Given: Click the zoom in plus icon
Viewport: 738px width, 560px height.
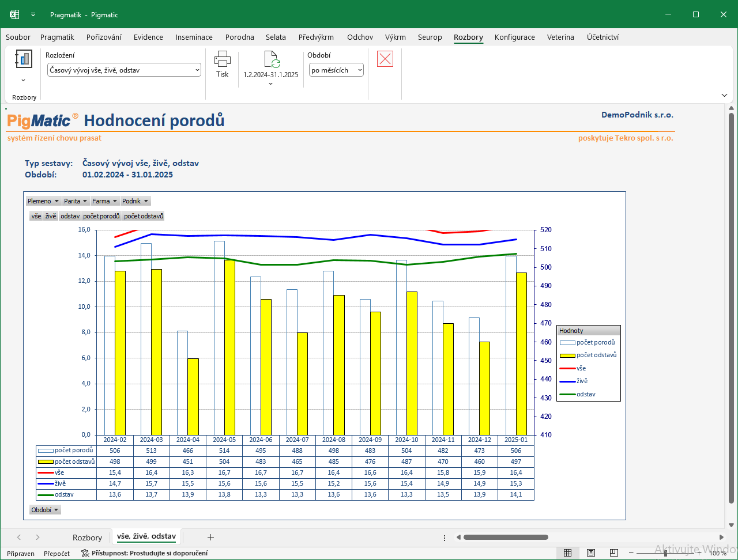Looking at the screenshot, I should coord(699,553).
